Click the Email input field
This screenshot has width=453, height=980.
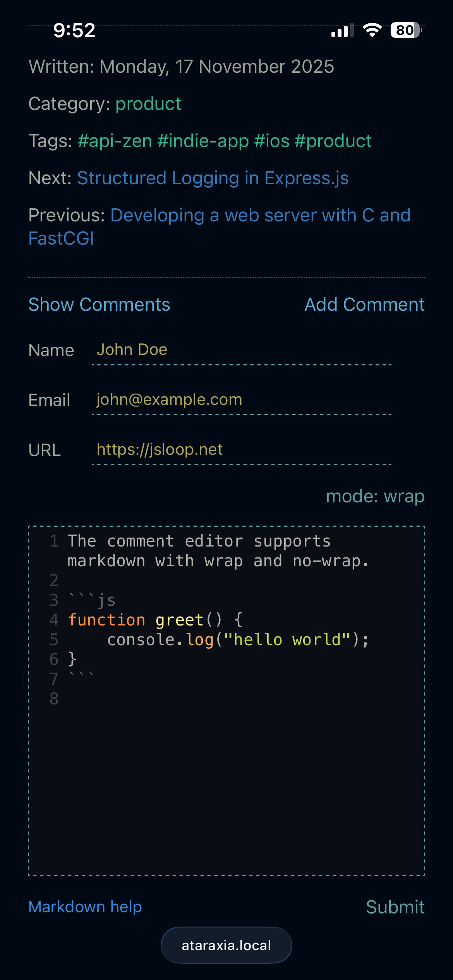242,400
